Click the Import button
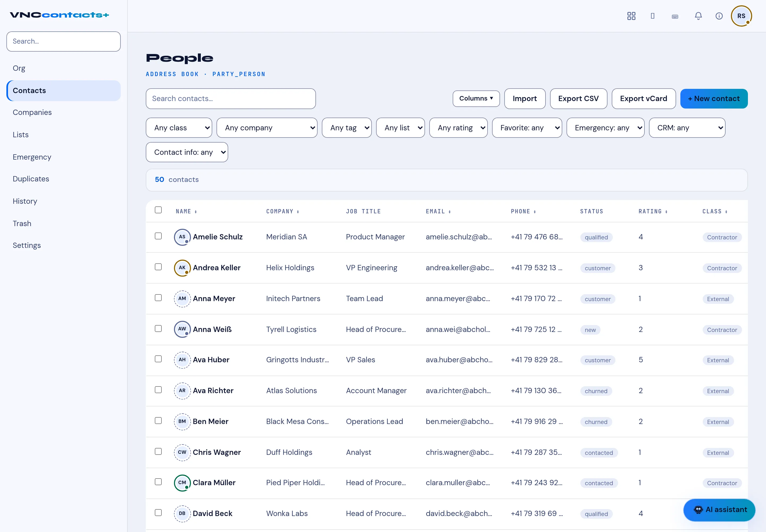This screenshot has width=766, height=532. pos(525,99)
